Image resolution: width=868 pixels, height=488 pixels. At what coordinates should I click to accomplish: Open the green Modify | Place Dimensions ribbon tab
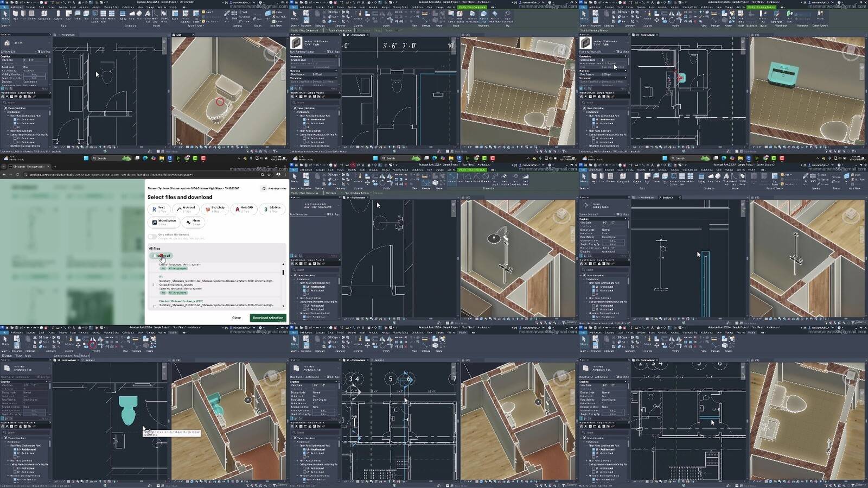tap(471, 170)
